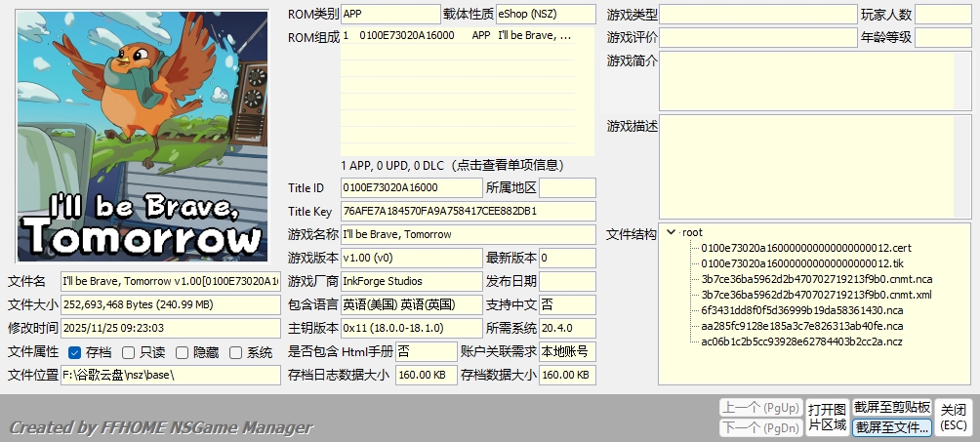The image size is (980, 442).
Task: Click the 上一个 (PgUp) button
Action: click(760, 408)
